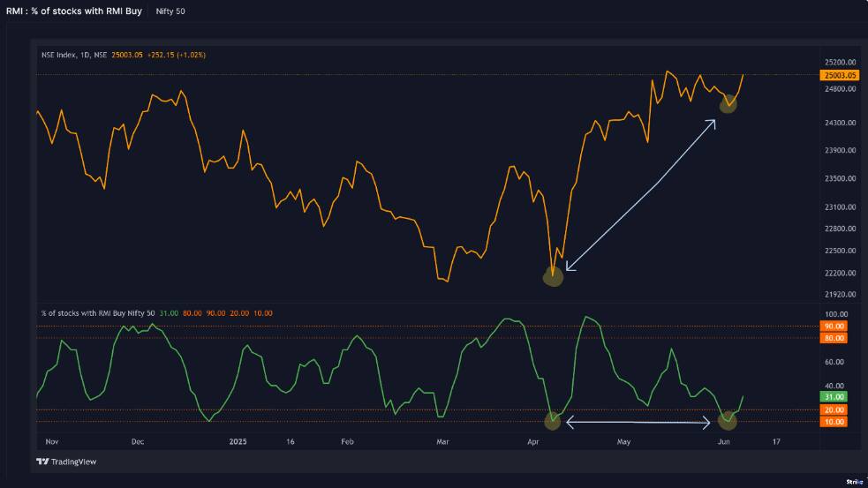868x488 pixels.
Task: Open the RMI Buy Nifty 50 indicator legend
Action: [98, 313]
